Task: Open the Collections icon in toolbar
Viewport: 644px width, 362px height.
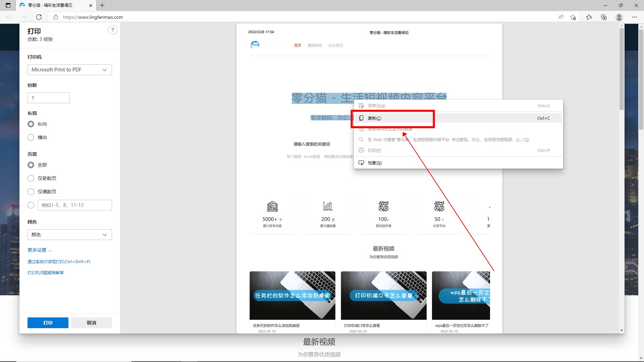Action: (x=604, y=17)
